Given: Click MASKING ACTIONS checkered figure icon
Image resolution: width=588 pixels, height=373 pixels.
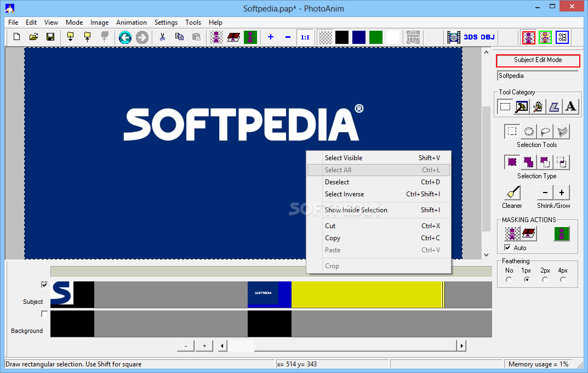Looking at the screenshot, I should coord(512,234).
